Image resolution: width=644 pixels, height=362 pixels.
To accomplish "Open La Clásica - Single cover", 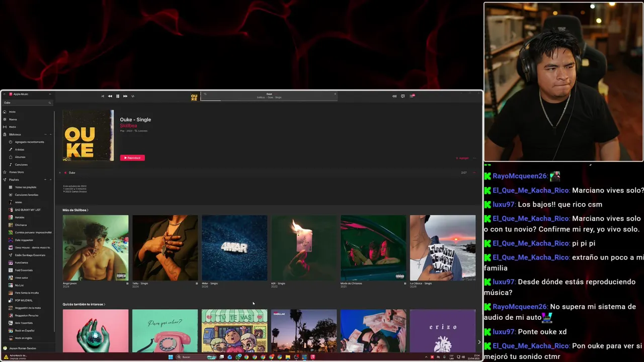I will [x=443, y=248].
